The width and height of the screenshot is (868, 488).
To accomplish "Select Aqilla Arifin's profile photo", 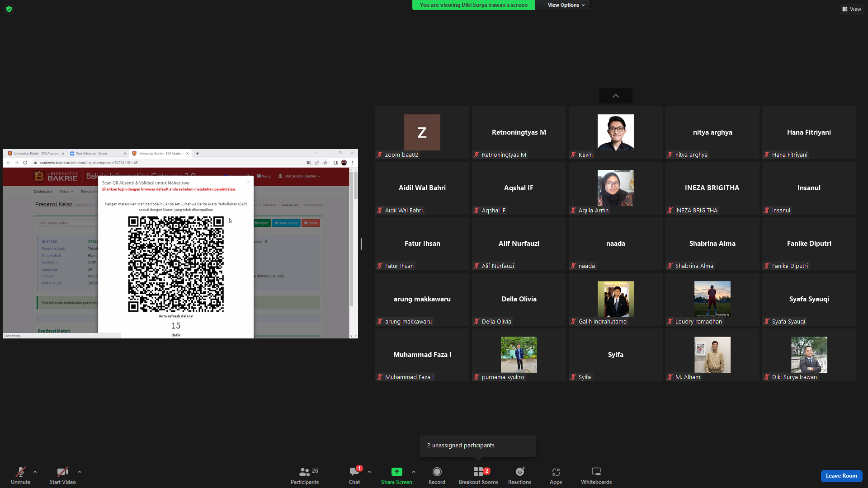I will (x=615, y=188).
